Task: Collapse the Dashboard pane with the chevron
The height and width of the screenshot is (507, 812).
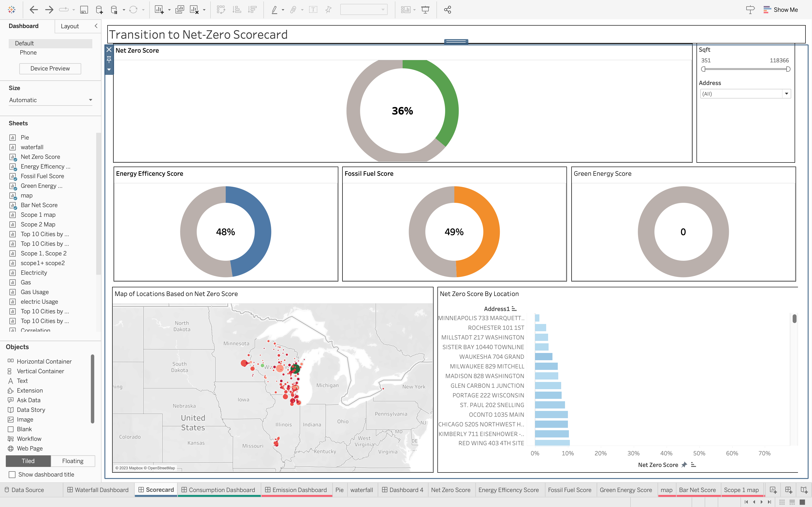Action: [96, 26]
